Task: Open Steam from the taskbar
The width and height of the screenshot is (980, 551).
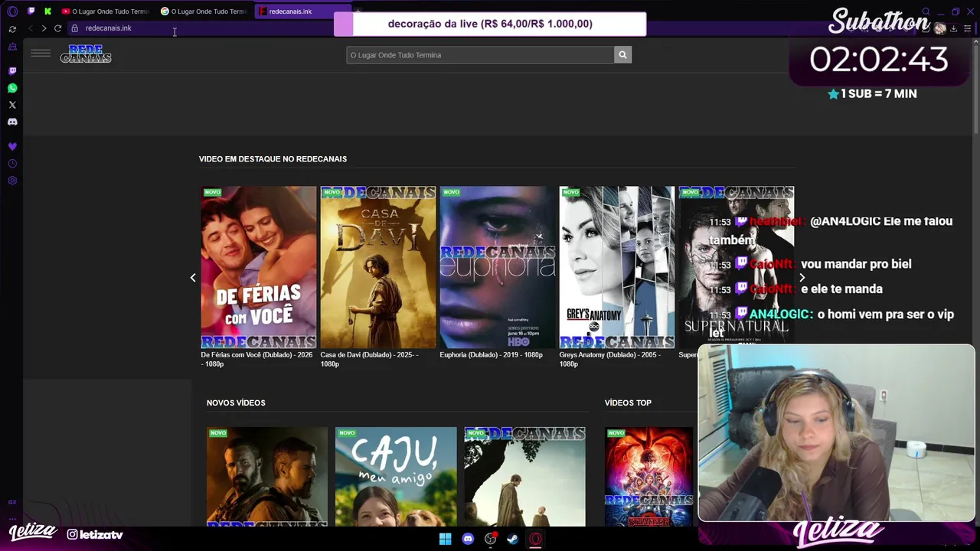Action: 512,539
